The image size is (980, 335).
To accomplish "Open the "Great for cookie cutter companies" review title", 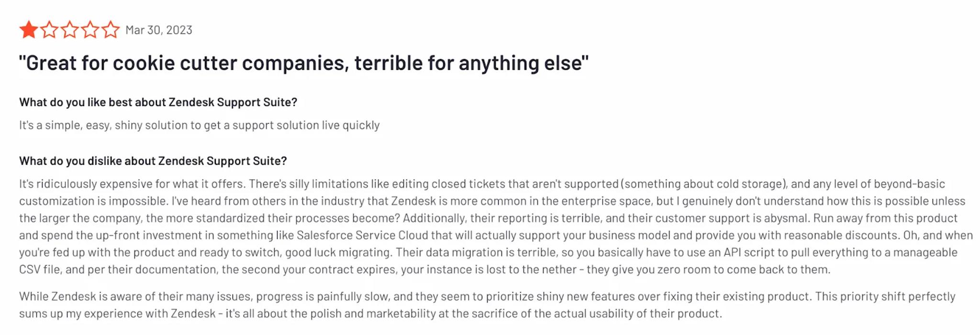I will pyautogui.click(x=304, y=63).
